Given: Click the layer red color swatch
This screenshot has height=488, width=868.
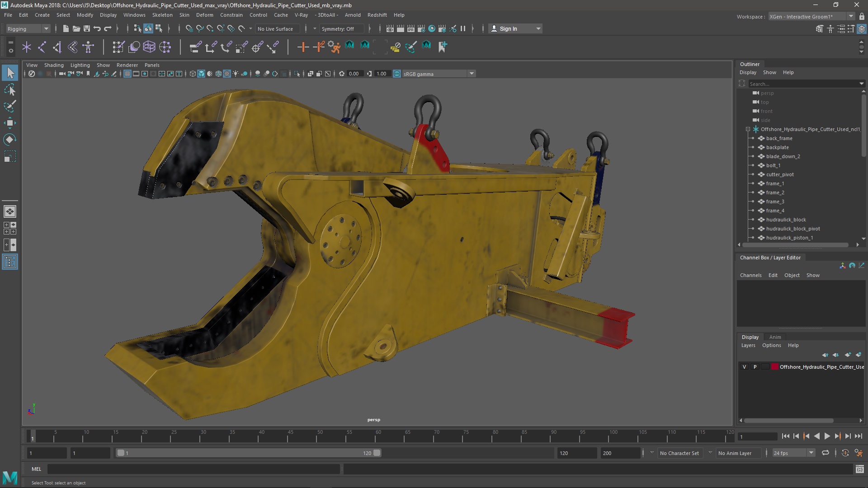Looking at the screenshot, I should point(775,367).
